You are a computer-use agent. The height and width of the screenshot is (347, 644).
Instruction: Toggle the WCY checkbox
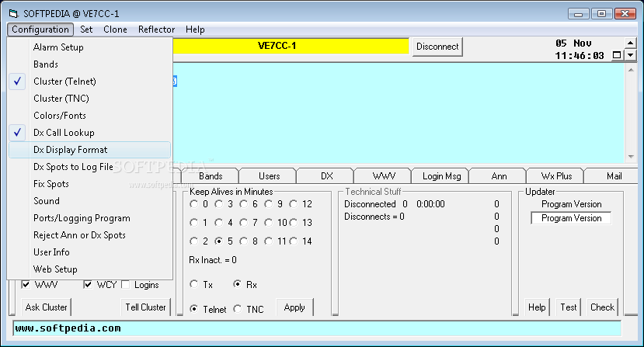(88, 284)
